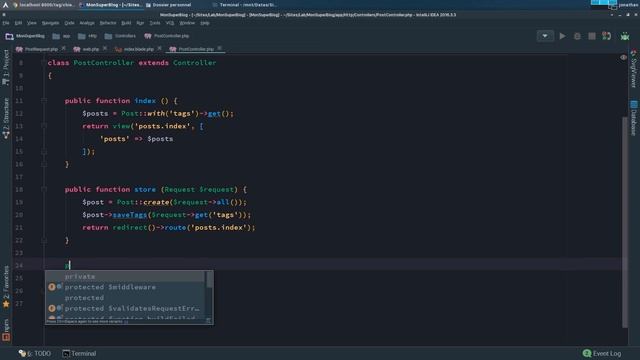Run the project with the play icon

(562, 36)
